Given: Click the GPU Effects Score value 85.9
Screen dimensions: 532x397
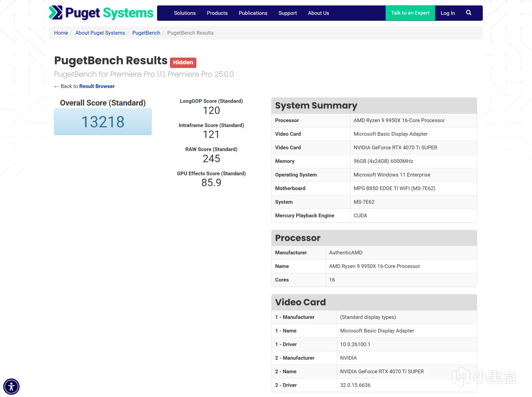Looking at the screenshot, I should [x=211, y=183].
